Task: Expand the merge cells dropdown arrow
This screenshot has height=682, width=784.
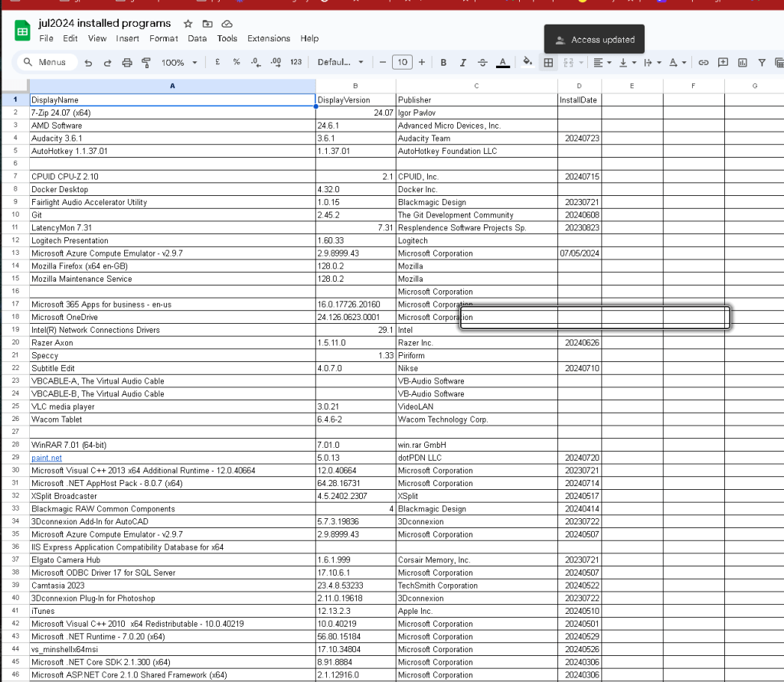Action: click(581, 63)
